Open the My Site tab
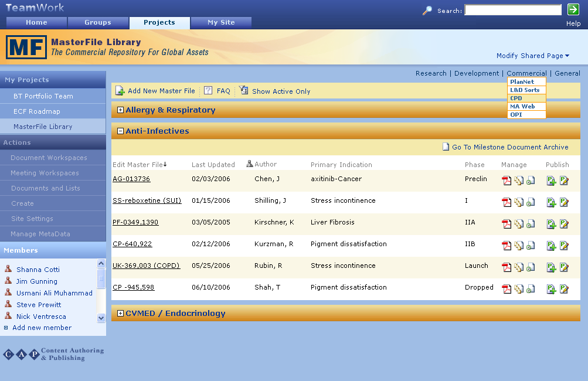 (221, 22)
